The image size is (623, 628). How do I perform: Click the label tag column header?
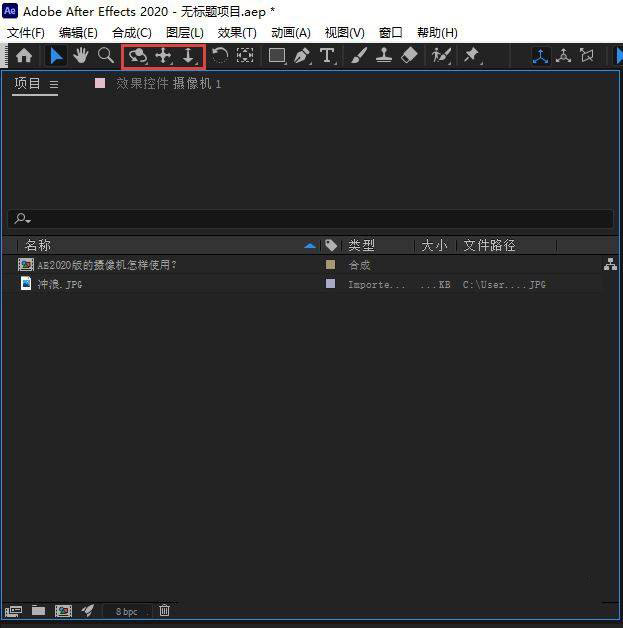point(331,245)
